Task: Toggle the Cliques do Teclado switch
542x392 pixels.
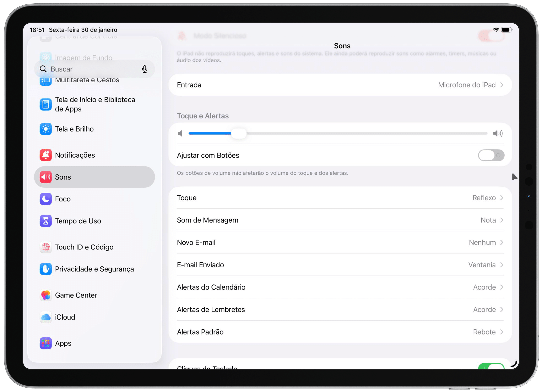Action: [491, 367]
